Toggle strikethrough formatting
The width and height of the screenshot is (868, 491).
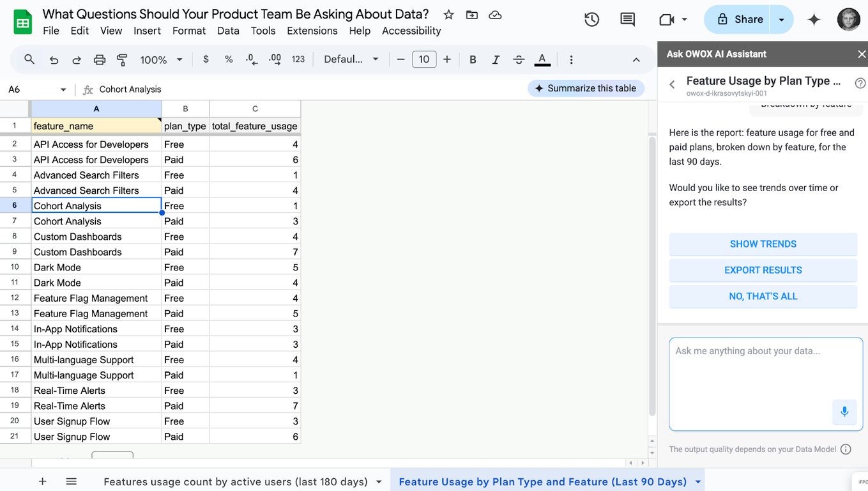519,59
